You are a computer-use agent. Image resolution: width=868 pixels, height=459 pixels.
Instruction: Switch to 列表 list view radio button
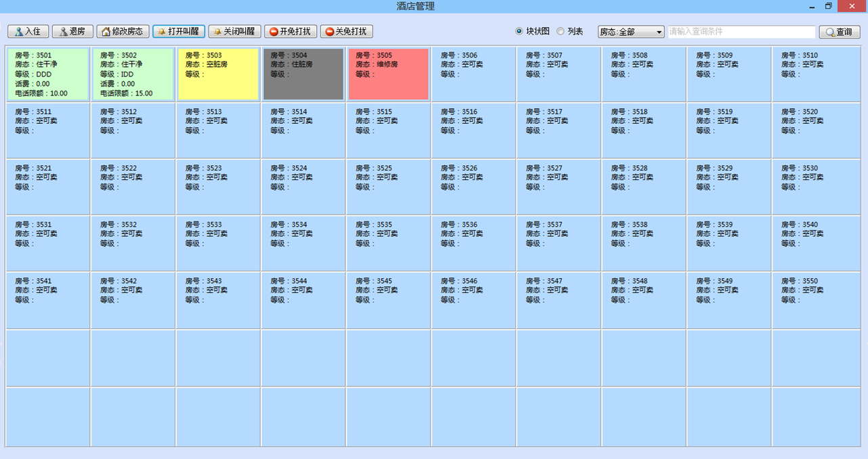coord(561,31)
